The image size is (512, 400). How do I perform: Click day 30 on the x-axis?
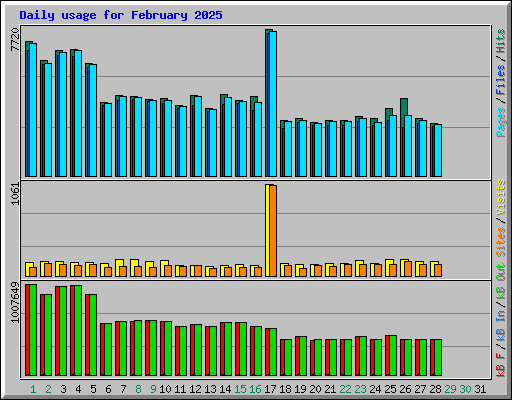[x=465, y=389]
